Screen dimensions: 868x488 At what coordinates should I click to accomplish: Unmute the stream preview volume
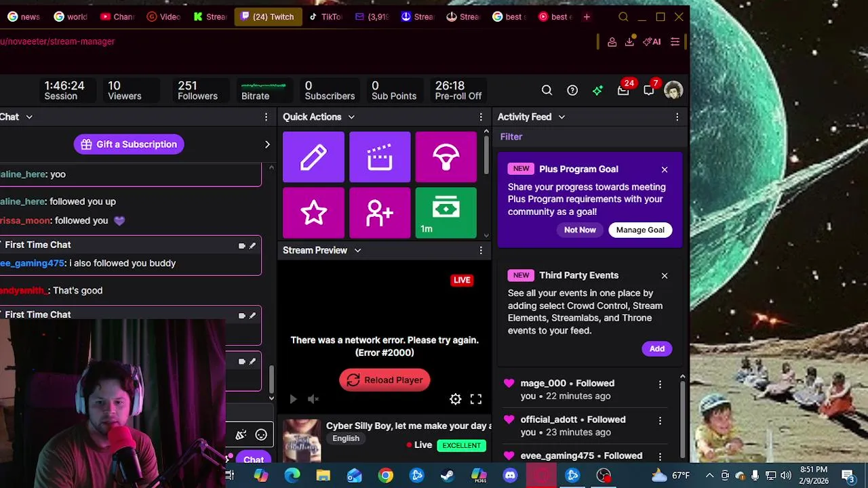coord(313,399)
